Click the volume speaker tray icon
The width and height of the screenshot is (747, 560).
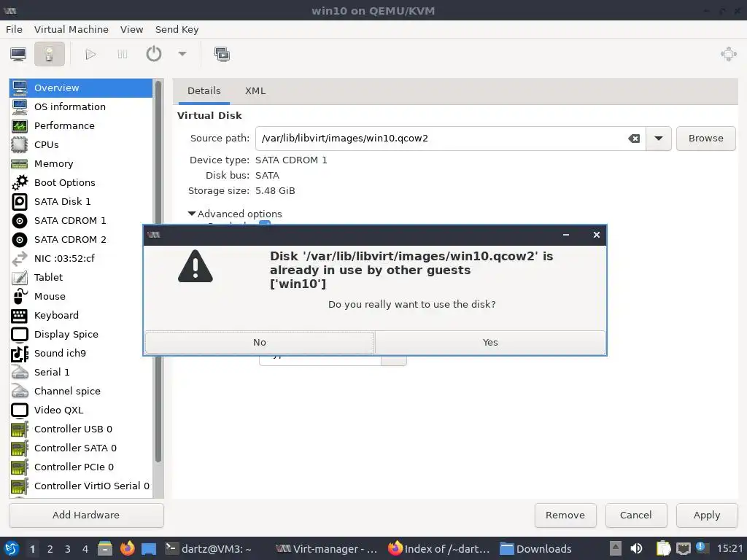pyautogui.click(x=636, y=548)
